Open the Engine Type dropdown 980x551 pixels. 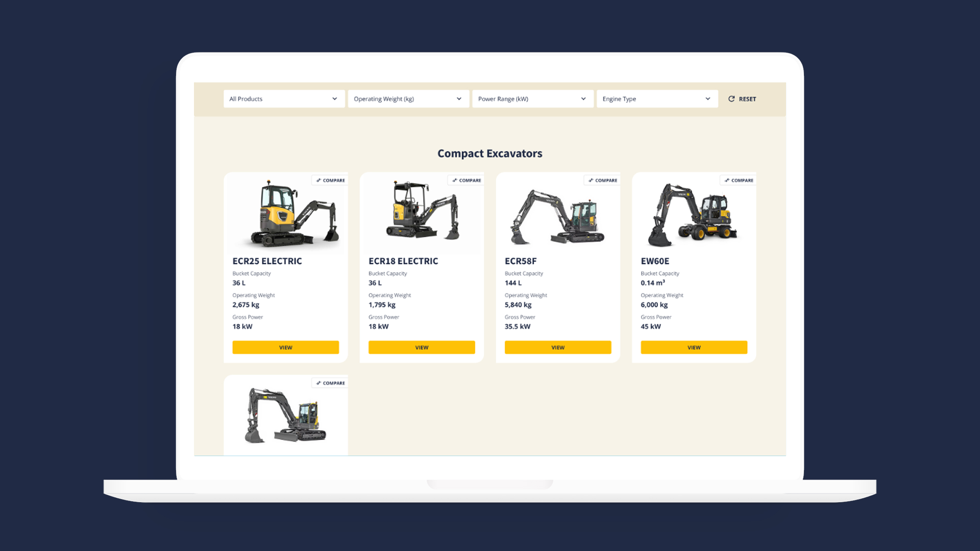tap(657, 99)
